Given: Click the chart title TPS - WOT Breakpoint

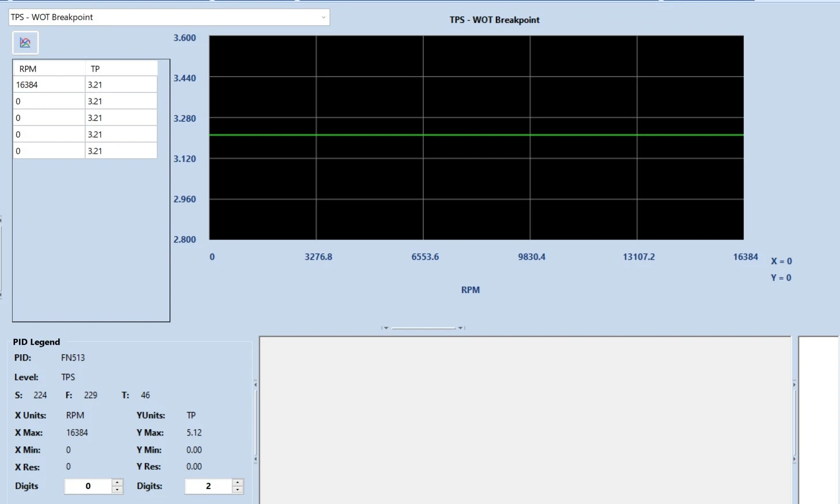Looking at the screenshot, I should tap(495, 20).
